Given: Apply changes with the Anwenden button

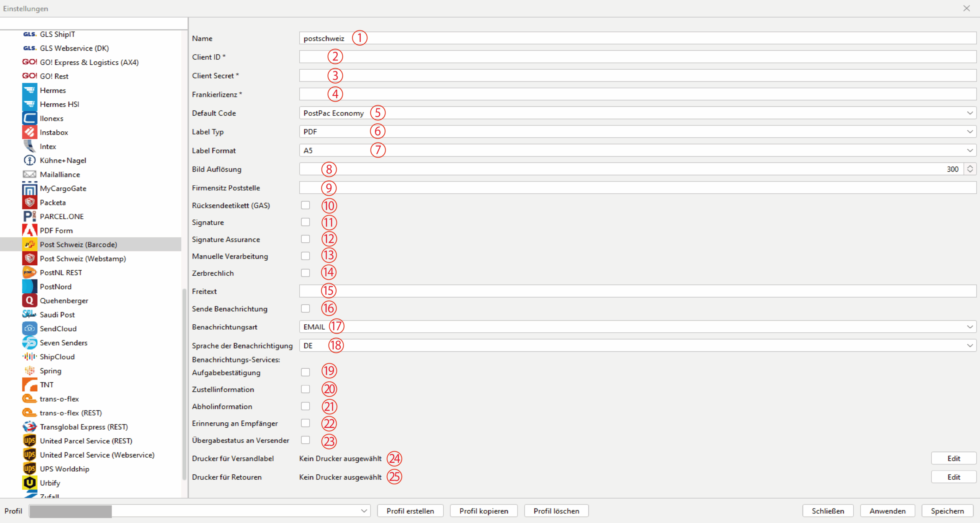Looking at the screenshot, I should coord(887,511).
